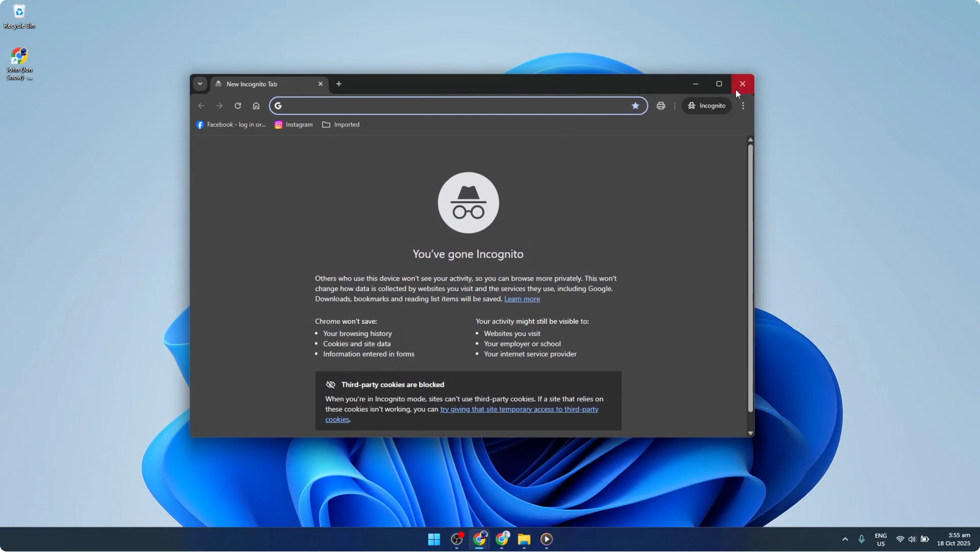Click the vertical scrollbar thumb
Viewport: 980px width, 552px height.
[x=750, y=278]
